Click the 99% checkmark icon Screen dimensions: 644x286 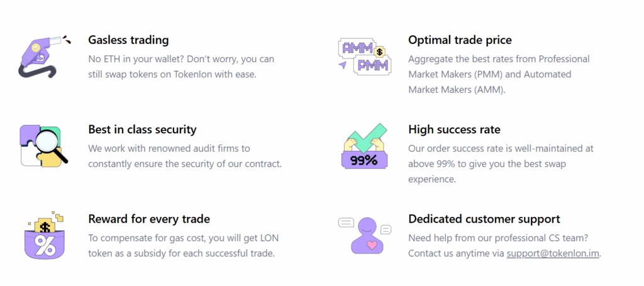tap(364, 146)
